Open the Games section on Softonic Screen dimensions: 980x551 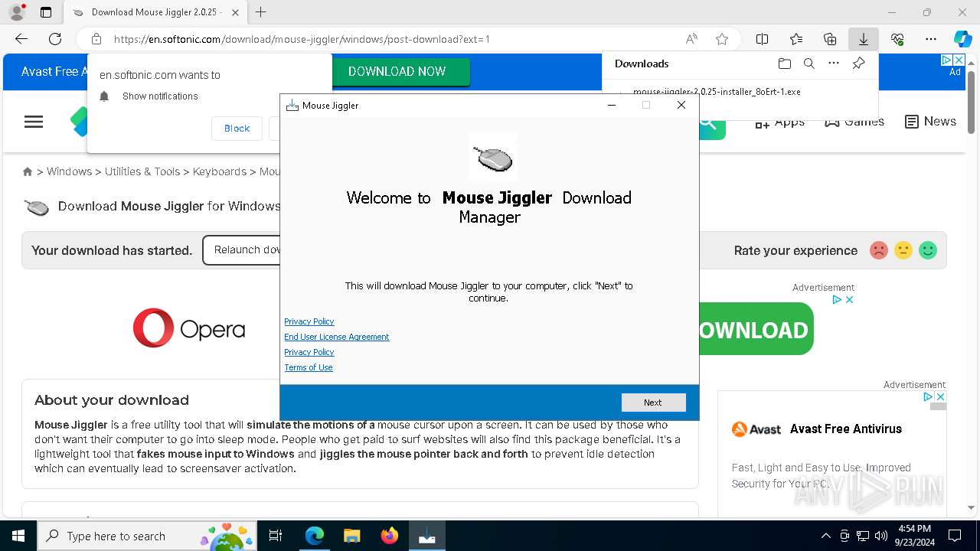click(x=854, y=122)
